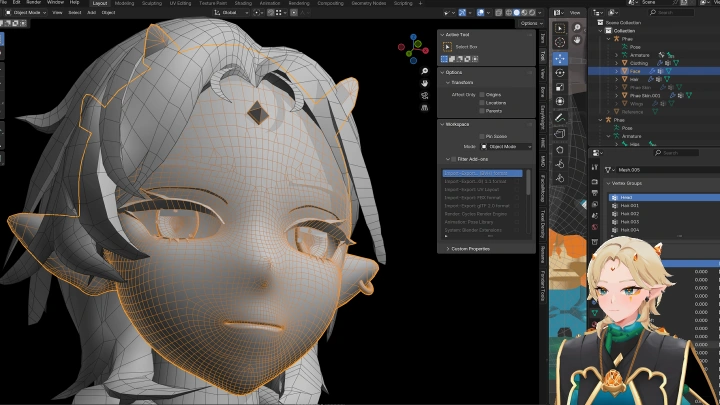This screenshot has width=720, height=405.
Task: Select the Cursor tool in second editor toolbar
Action: coord(560,42)
